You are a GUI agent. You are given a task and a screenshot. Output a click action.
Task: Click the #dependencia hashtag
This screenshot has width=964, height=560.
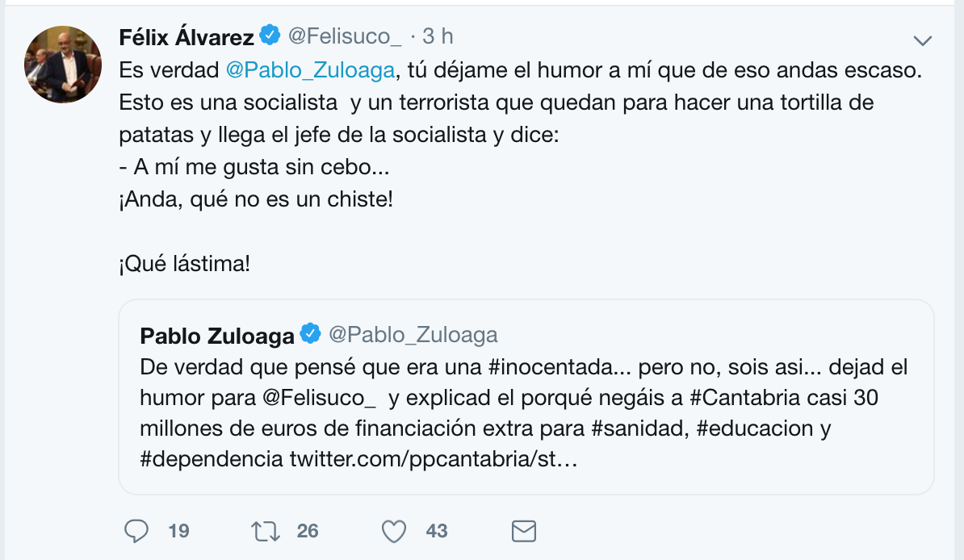tap(212, 459)
